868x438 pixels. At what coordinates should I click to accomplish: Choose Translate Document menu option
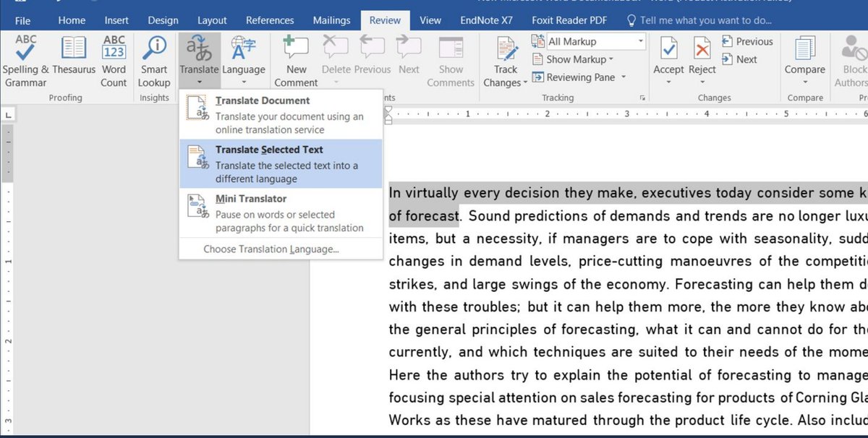(x=281, y=114)
